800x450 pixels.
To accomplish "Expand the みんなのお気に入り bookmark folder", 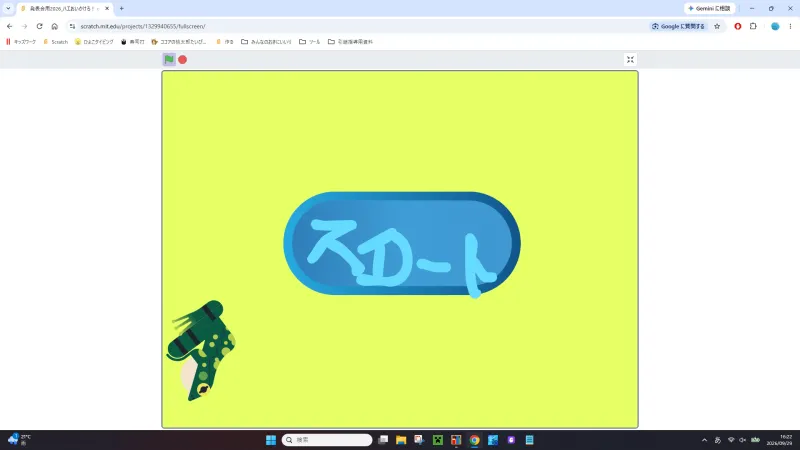I will click(x=266, y=42).
